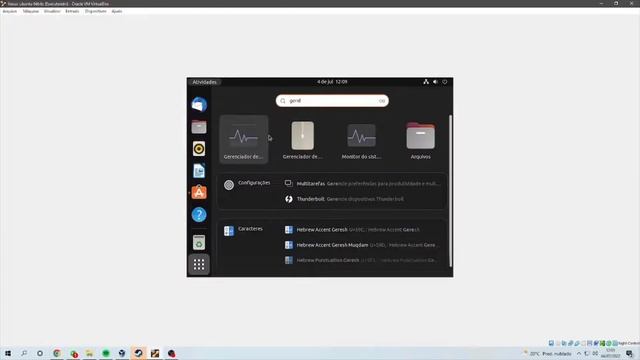
Task: Open the Windows notification center icon
Action: pos(629,353)
